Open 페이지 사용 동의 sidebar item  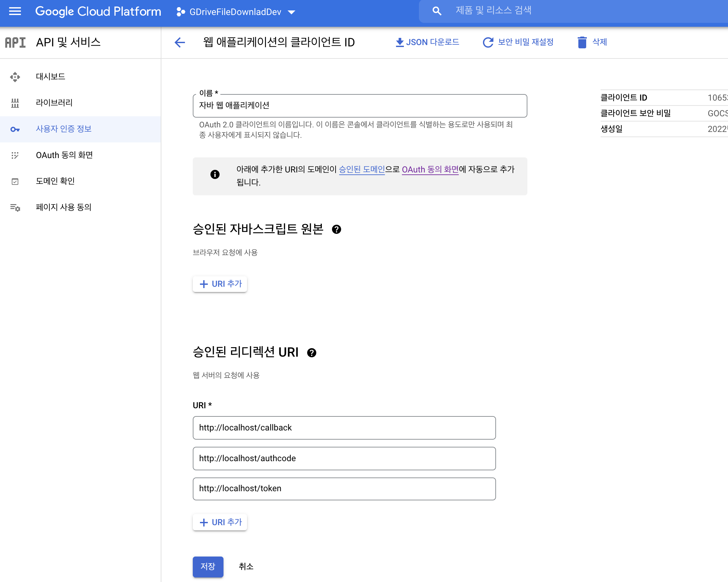coord(63,207)
